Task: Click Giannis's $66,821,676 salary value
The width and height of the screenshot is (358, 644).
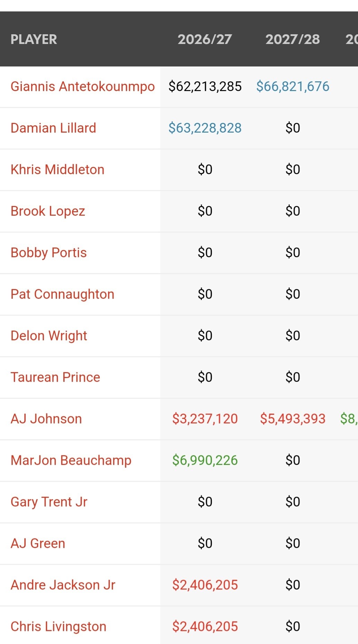Action: tap(293, 87)
